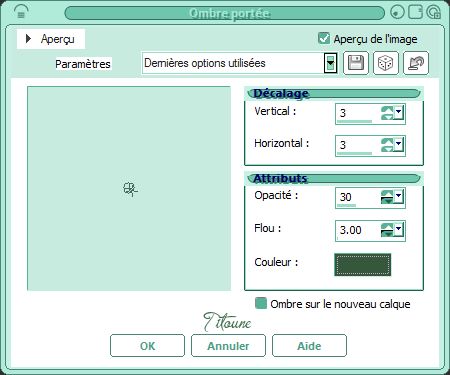Open the Vertical offset slider dropdown arrow
Image resolution: width=450 pixels, height=375 pixels.
pyautogui.click(x=399, y=112)
